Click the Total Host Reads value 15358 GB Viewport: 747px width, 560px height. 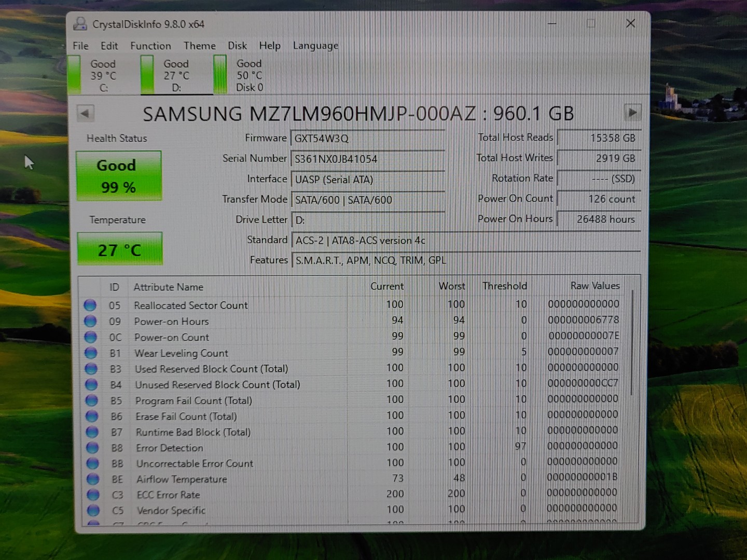(599, 138)
